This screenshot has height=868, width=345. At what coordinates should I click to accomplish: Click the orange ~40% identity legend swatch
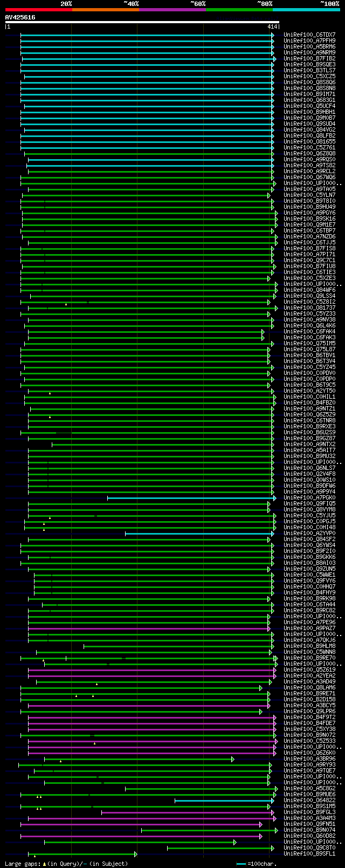(x=106, y=9)
